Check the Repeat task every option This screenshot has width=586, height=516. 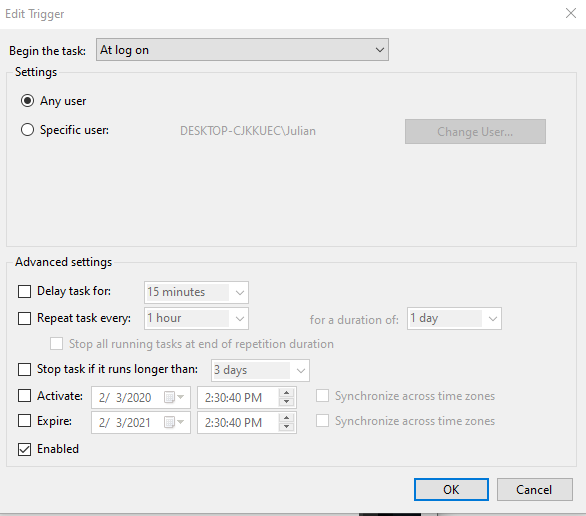coord(25,318)
